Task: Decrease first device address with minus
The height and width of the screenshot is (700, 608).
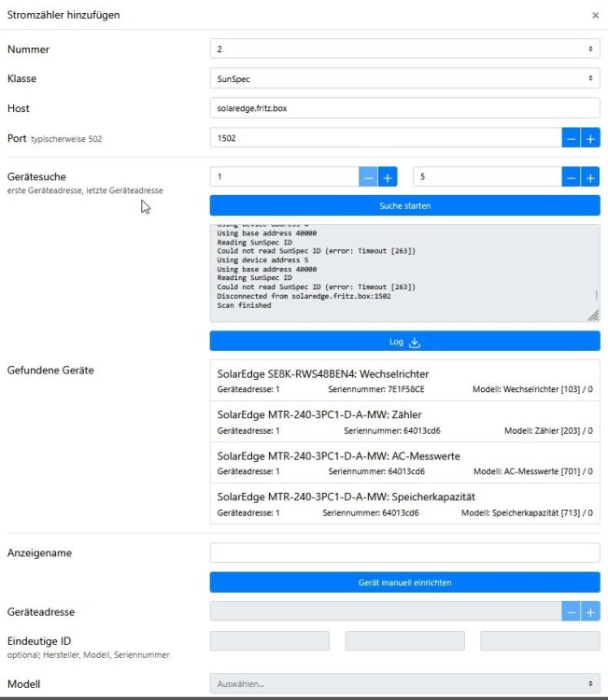Action: [368, 176]
